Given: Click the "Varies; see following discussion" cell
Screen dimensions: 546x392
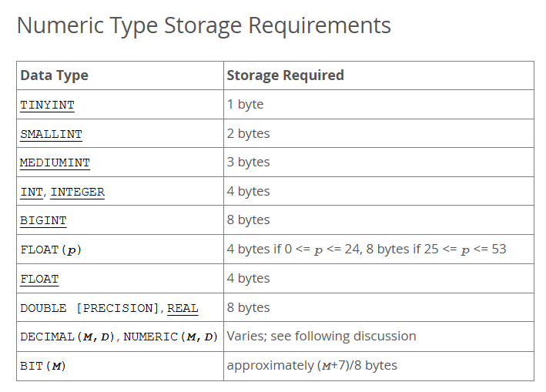Looking at the screenshot, I should point(379,337).
